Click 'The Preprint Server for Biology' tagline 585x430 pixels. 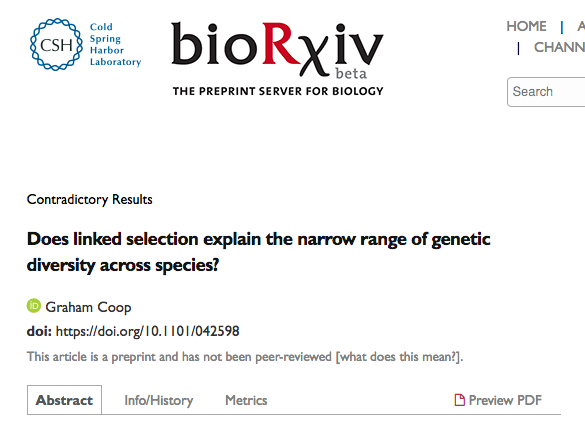[278, 91]
